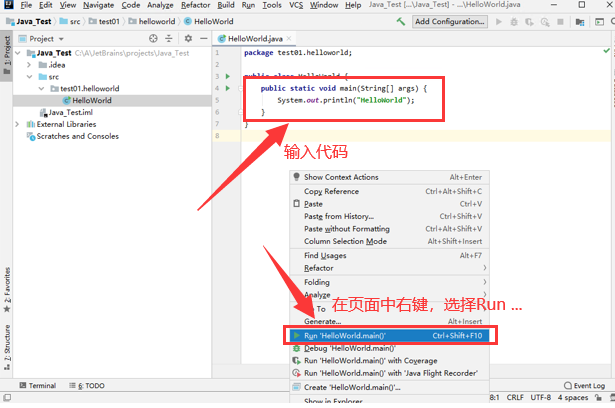Click the coverage icon next to Run with Coverage

point(297,361)
